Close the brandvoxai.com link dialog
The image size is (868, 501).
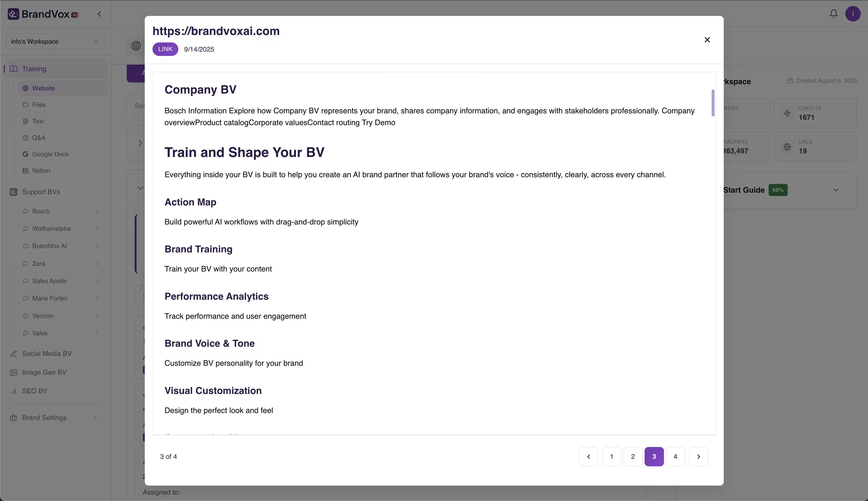tap(707, 40)
